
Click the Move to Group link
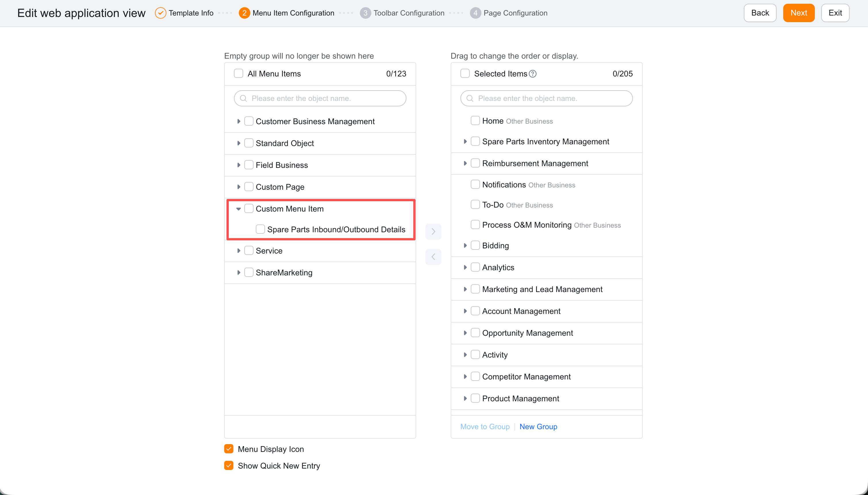pyautogui.click(x=485, y=427)
